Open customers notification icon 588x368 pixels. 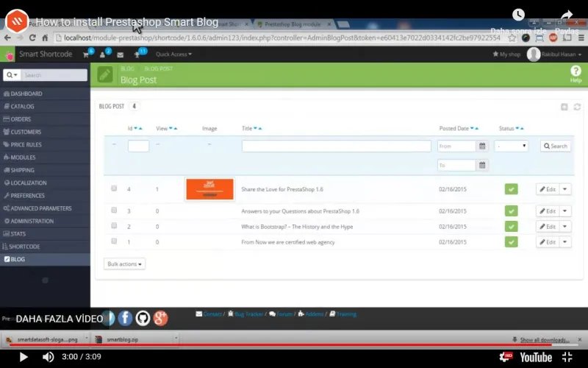(103, 54)
